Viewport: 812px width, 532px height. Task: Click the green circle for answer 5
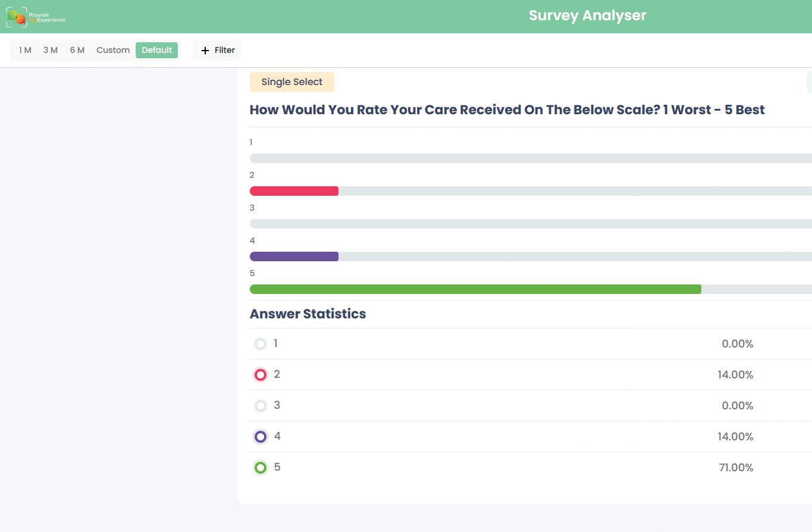pyautogui.click(x=261, y=468)
